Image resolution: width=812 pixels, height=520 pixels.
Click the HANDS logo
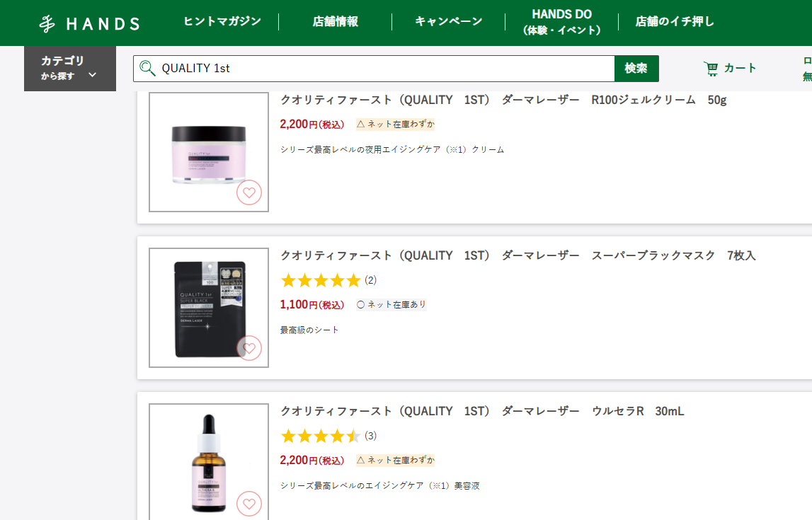tap(89, 23)
